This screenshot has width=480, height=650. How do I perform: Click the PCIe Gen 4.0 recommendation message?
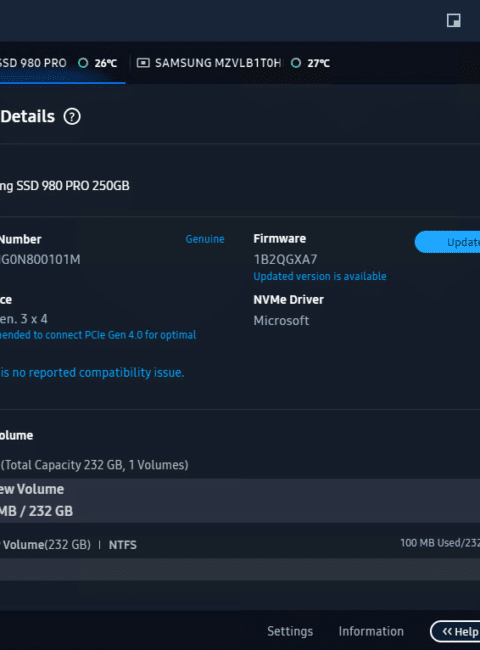point(98,335)
